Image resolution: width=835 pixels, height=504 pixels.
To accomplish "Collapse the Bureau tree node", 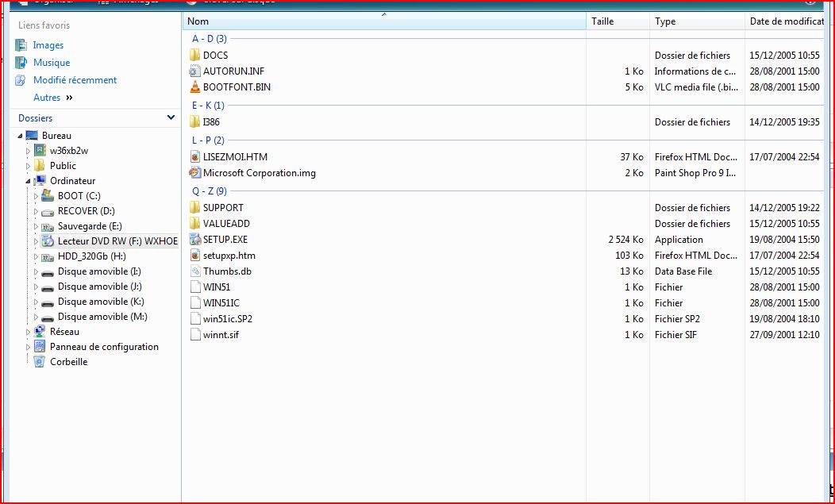I will coord(20,136).
